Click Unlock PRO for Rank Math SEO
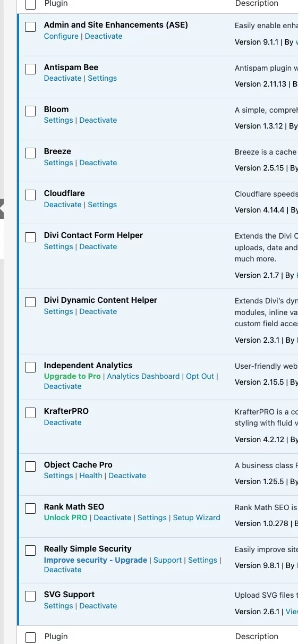The width and height of the screenshot is (298, 644). 66,518
